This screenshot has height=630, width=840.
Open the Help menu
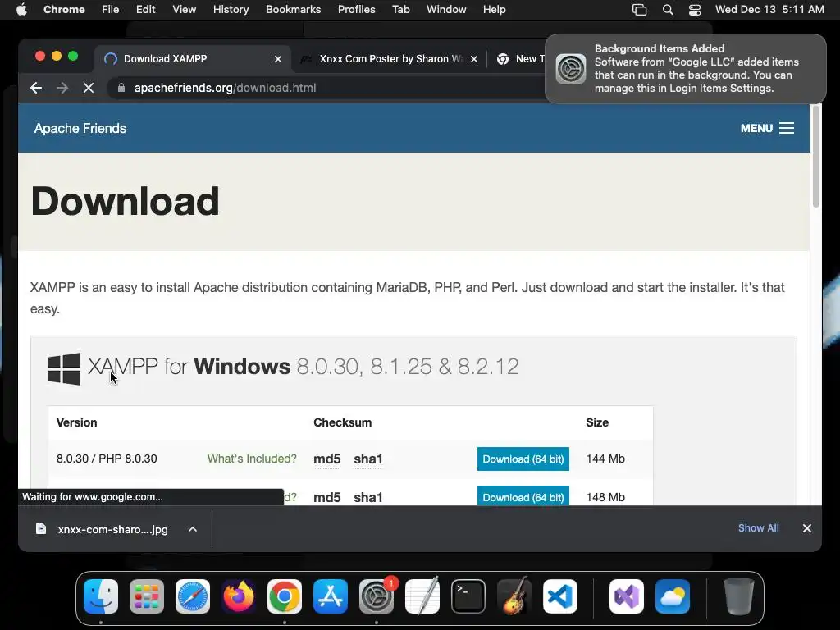pyautogui.click(x=494, y=10)
